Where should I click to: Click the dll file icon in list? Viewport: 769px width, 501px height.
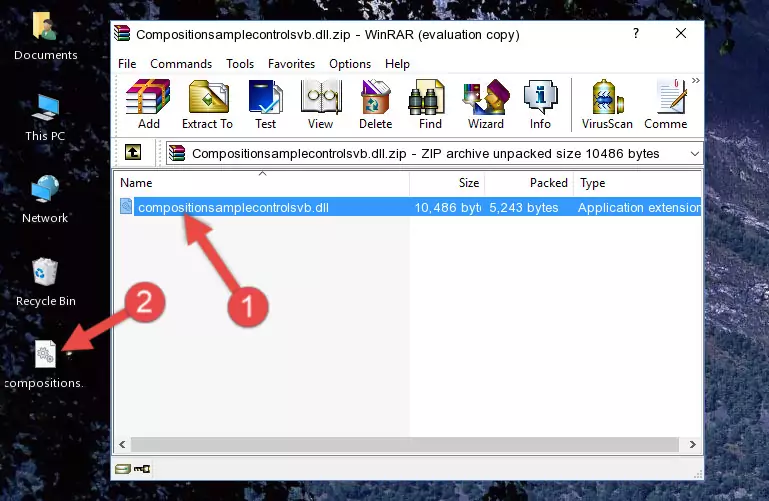click(x=126, y=206)
